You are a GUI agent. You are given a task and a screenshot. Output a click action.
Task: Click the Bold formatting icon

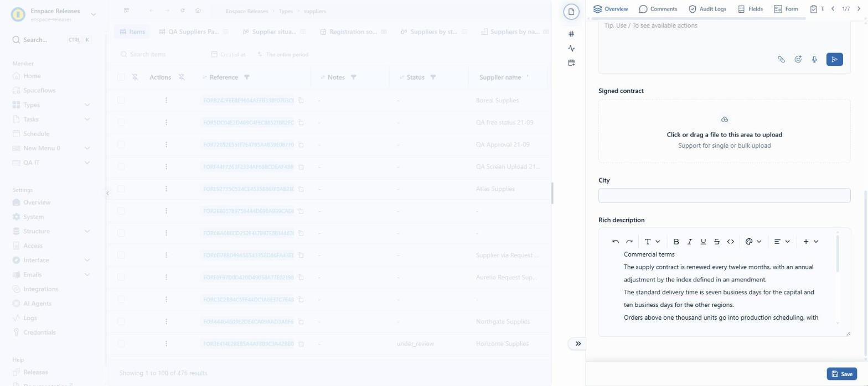[x=676, y=242]
